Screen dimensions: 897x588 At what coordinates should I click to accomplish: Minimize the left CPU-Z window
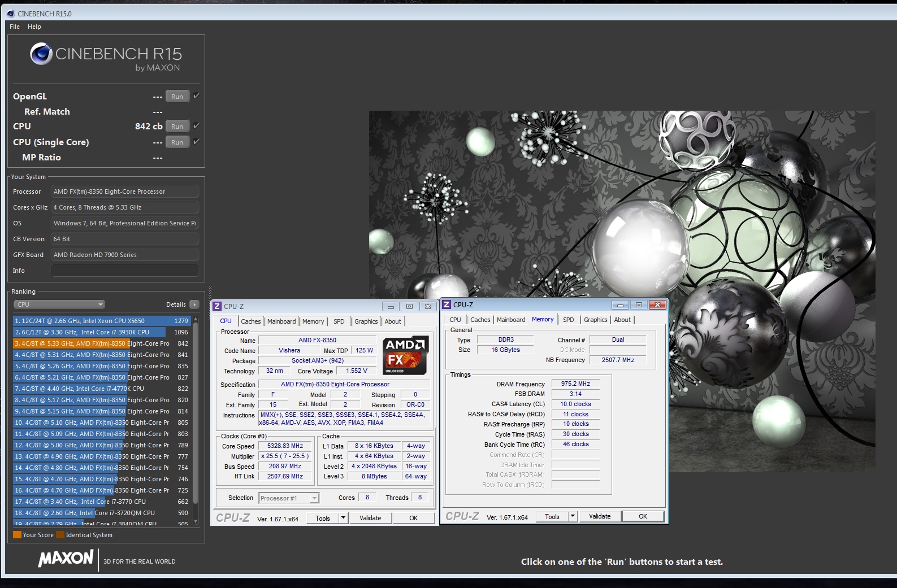tap(391, 307)
